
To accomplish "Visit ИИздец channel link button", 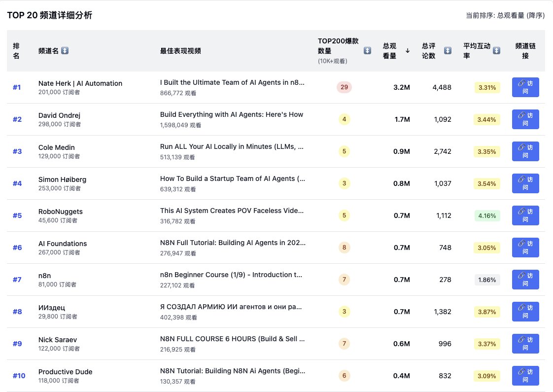I will tap(525, 312).
